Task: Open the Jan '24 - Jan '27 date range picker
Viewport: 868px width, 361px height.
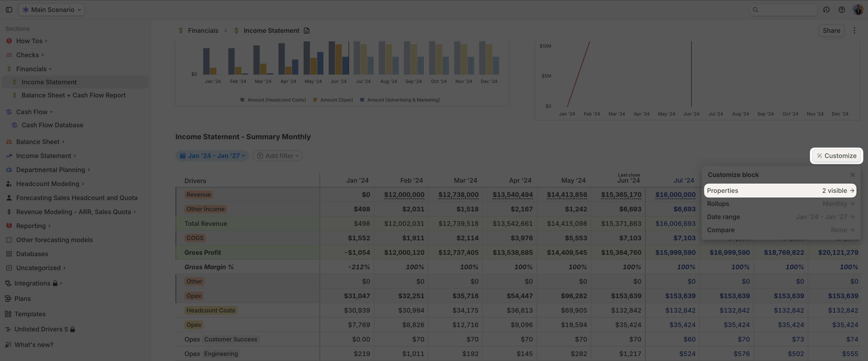Action: [212, 155]
